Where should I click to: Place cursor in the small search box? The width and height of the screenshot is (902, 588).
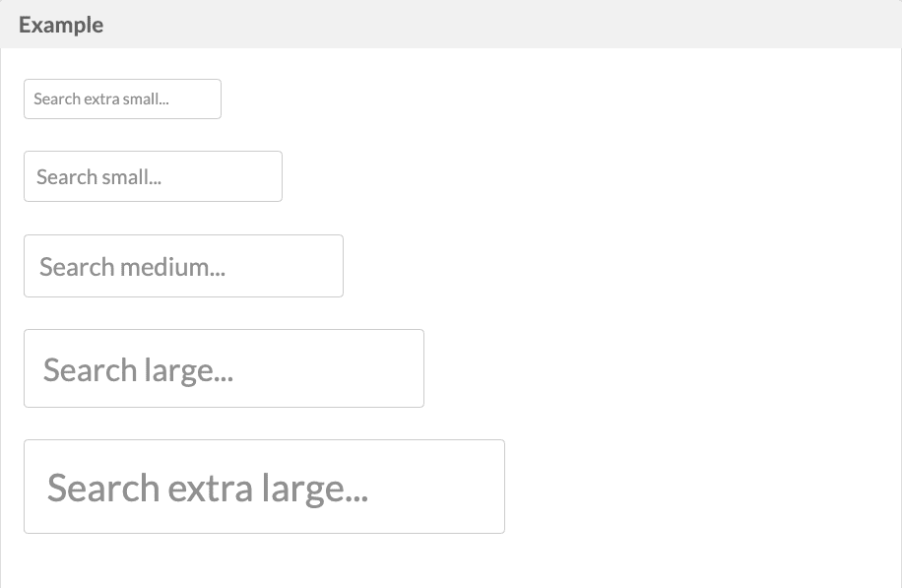tap(153, 176)
